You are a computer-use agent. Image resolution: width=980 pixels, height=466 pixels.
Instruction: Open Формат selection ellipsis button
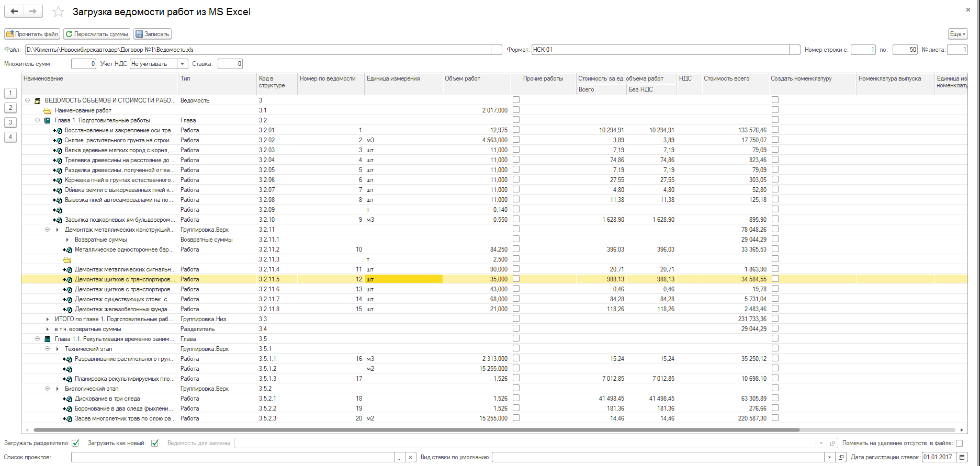point(795,50)
